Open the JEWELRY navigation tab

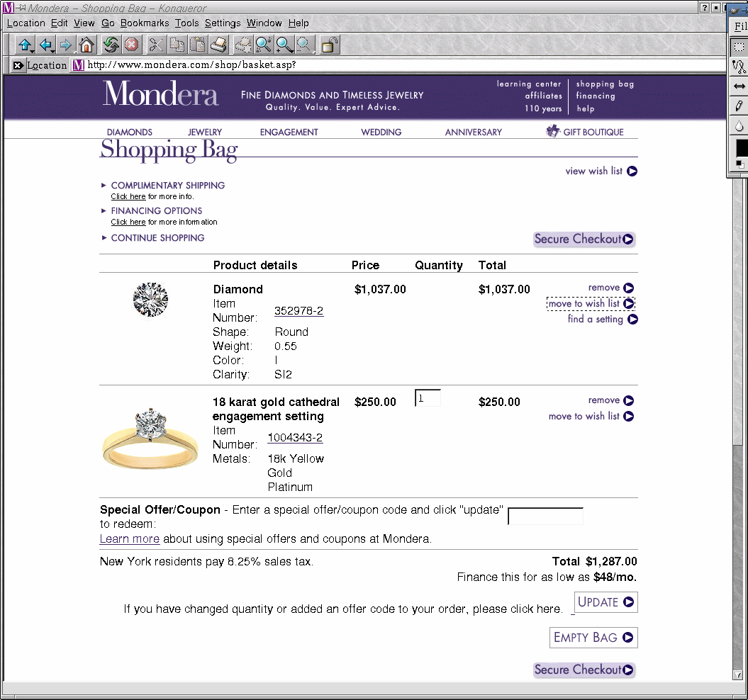pos(205,132)
